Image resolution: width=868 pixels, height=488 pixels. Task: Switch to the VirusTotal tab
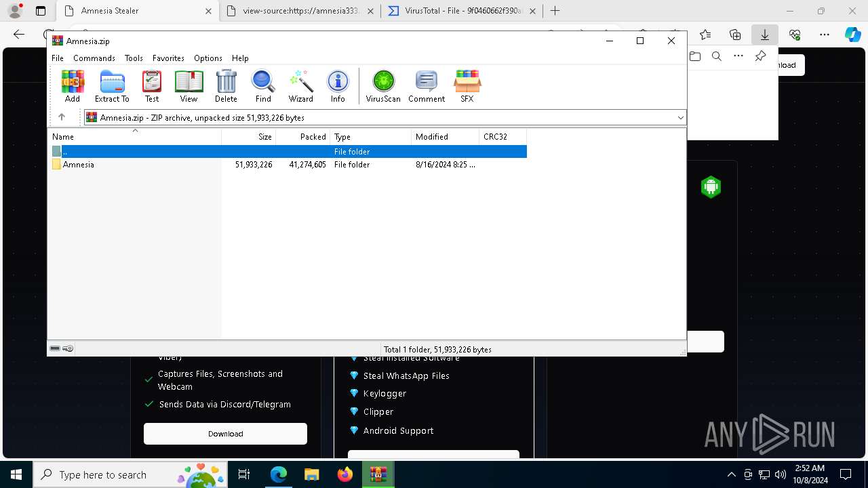463,11
